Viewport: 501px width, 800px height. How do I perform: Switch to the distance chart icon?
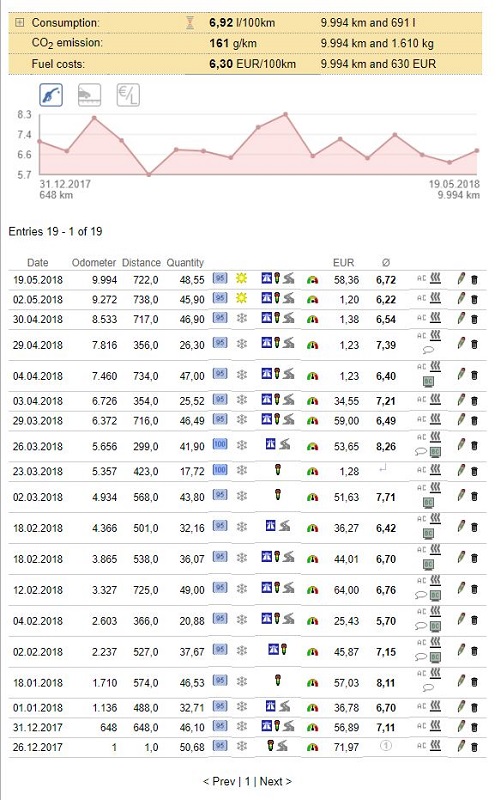tap(89, 95)
